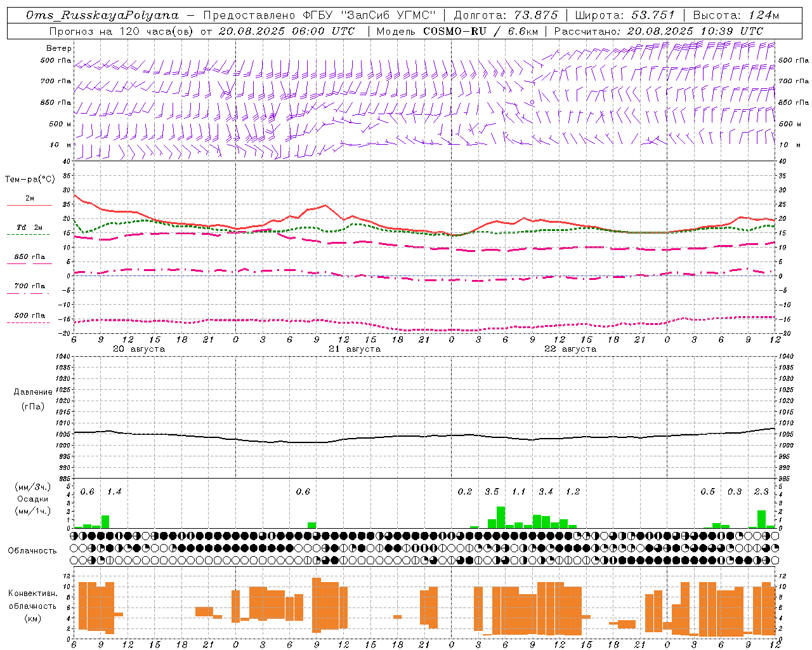
Task: Select the latitude value Широта: 53.751
Action: 624,15
